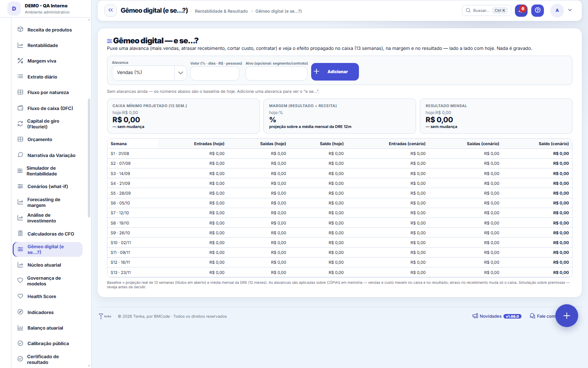
Task: Collapse sidebar with double-chevron button
Action: (x=110, y=10)
